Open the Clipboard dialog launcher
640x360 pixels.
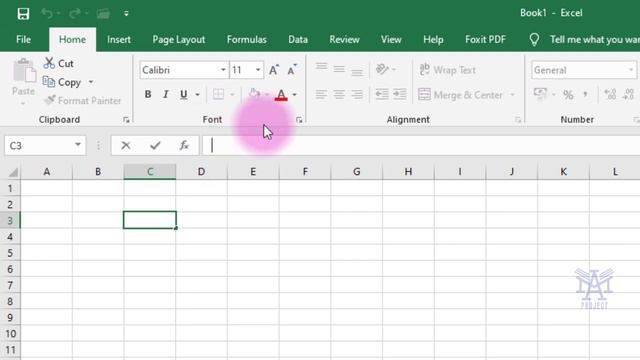(x=126, y=120)
